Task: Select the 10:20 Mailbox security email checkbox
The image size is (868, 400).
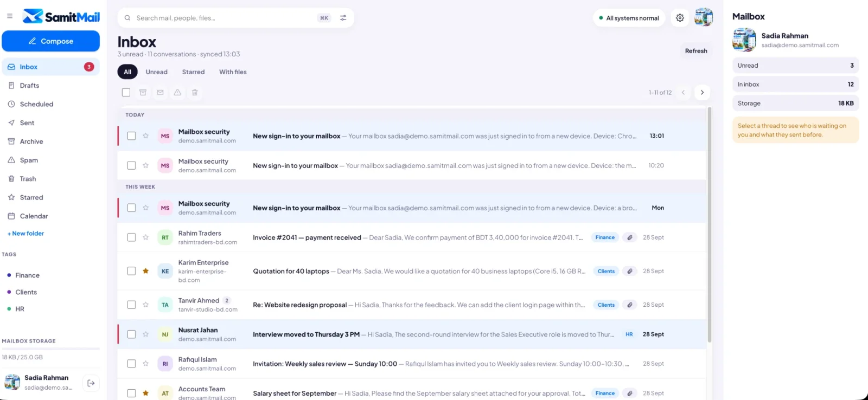Action: pos(131,165)
